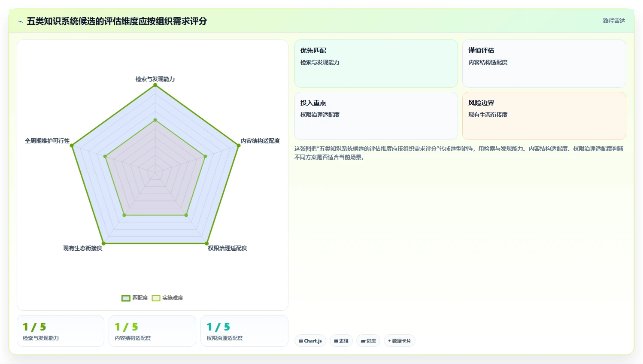
Task: Select the title 五类知识系统候选的评估维度应按组织需求评分
Action: click(117, 21)
